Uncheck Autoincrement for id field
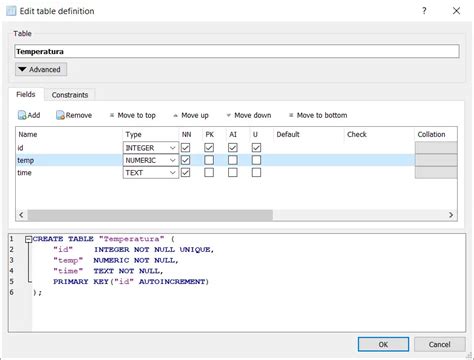Image resolution: width=474 pixels, height=360 pixels. 233,148
